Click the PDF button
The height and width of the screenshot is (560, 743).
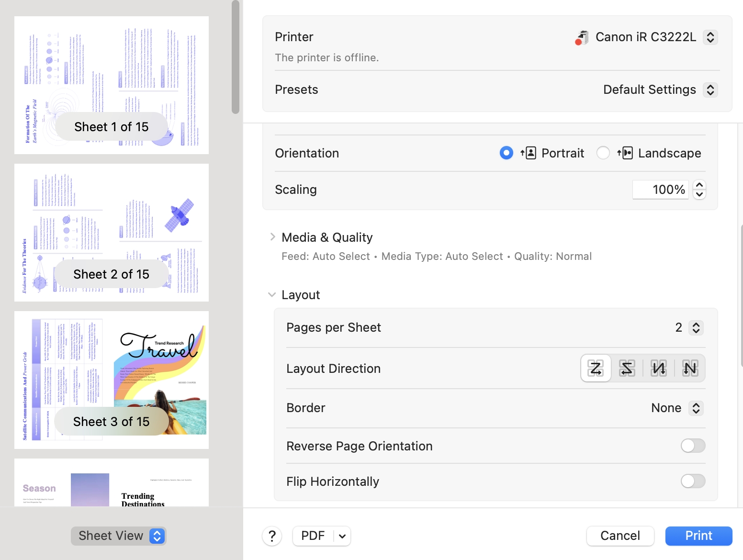[313, 536]
